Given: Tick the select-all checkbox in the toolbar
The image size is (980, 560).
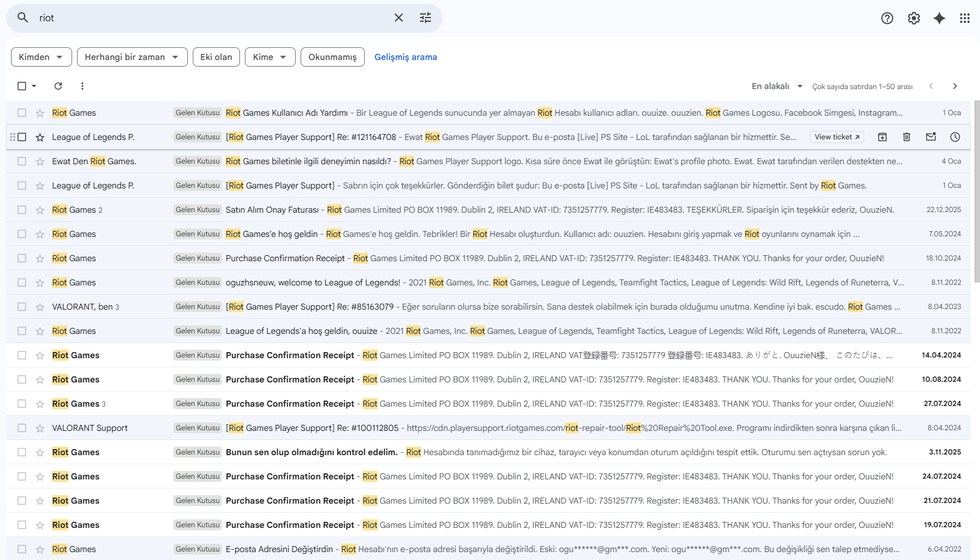Looking at the screenshot, I should [x=22, y=86].
